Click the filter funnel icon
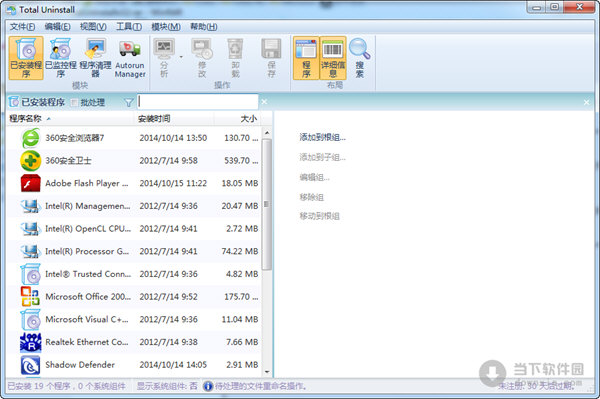Image resolution: width=600 pixels, height=399 pixels. [129, 102]
